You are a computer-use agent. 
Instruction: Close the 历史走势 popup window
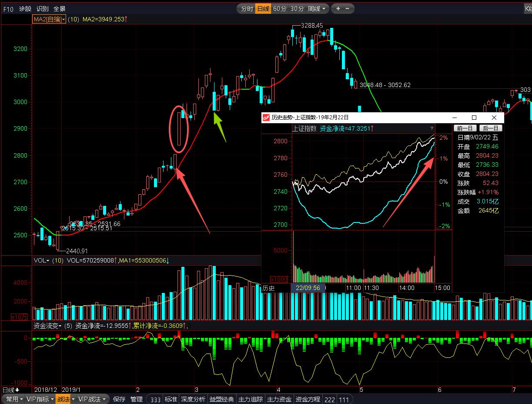[494, 118]
